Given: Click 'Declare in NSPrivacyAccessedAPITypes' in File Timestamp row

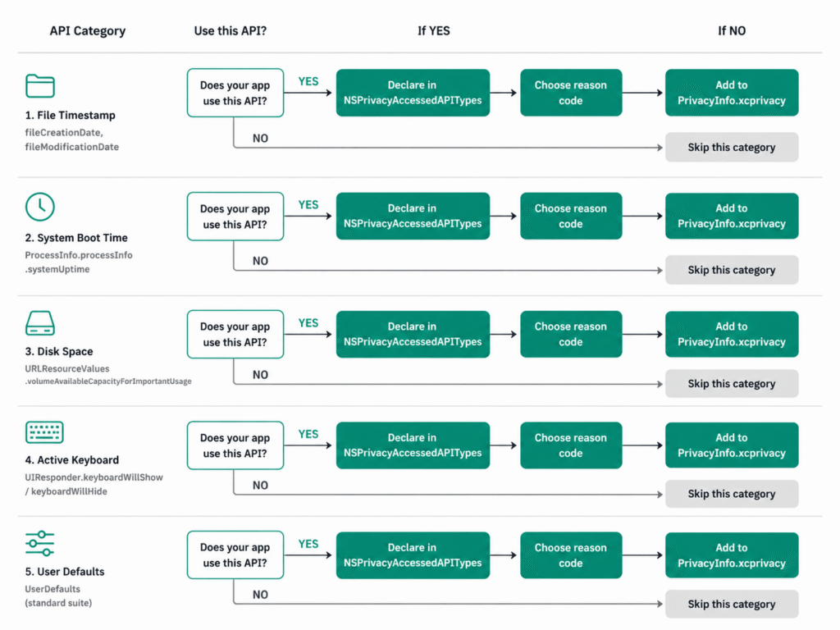Looking at the screenshot, I should (413, 93).
